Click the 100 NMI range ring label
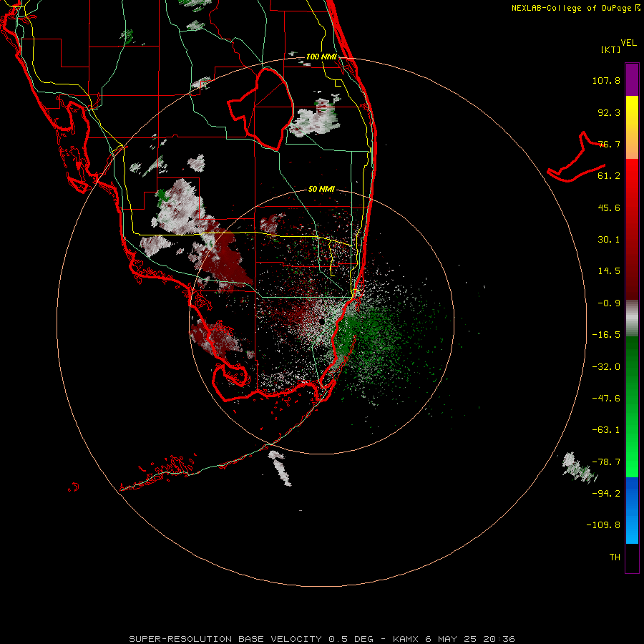Viewport: 644px width, 644px height. 321,57
